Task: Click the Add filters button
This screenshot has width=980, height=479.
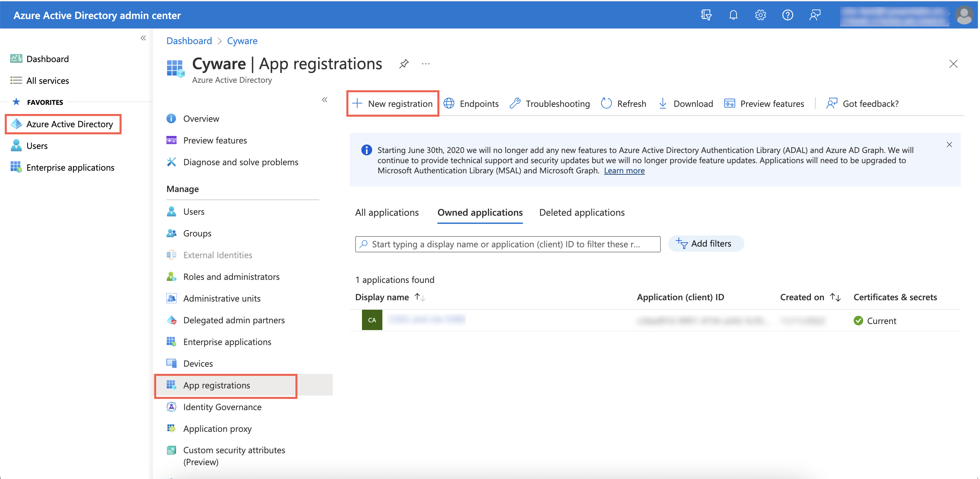Action: click(706, 243)
